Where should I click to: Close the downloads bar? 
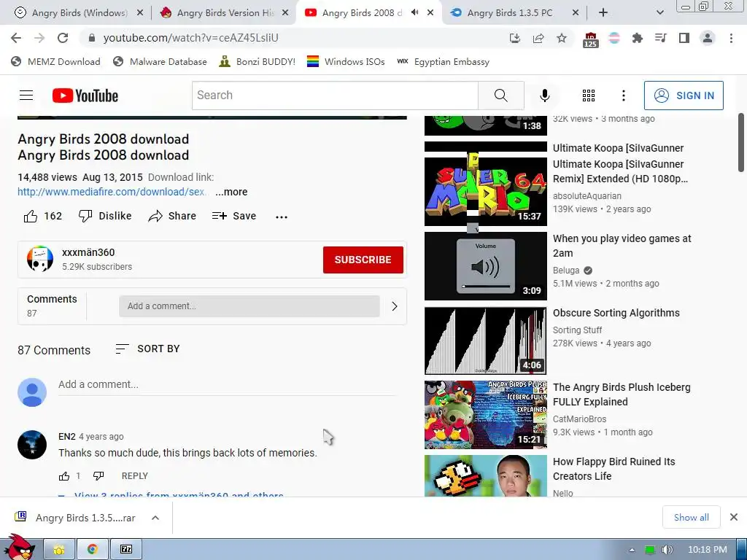tap(734, 517)
